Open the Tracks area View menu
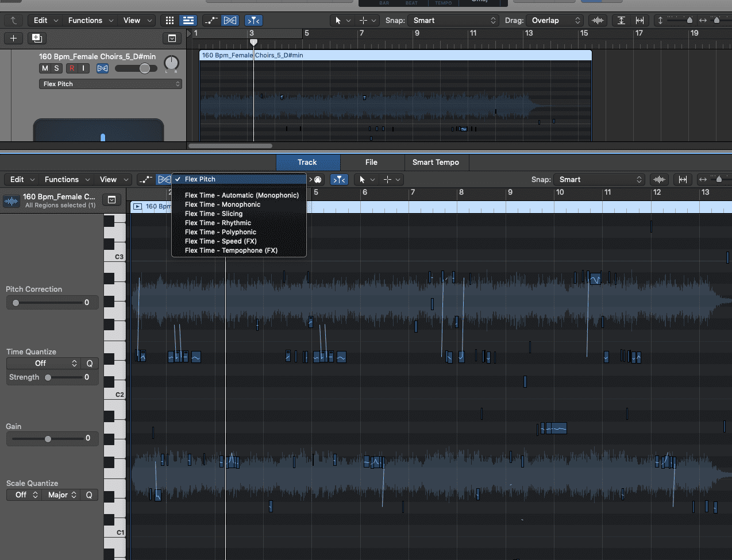Image resolution: width=732 pixels, height=560 pixels. tap(137, 20)
